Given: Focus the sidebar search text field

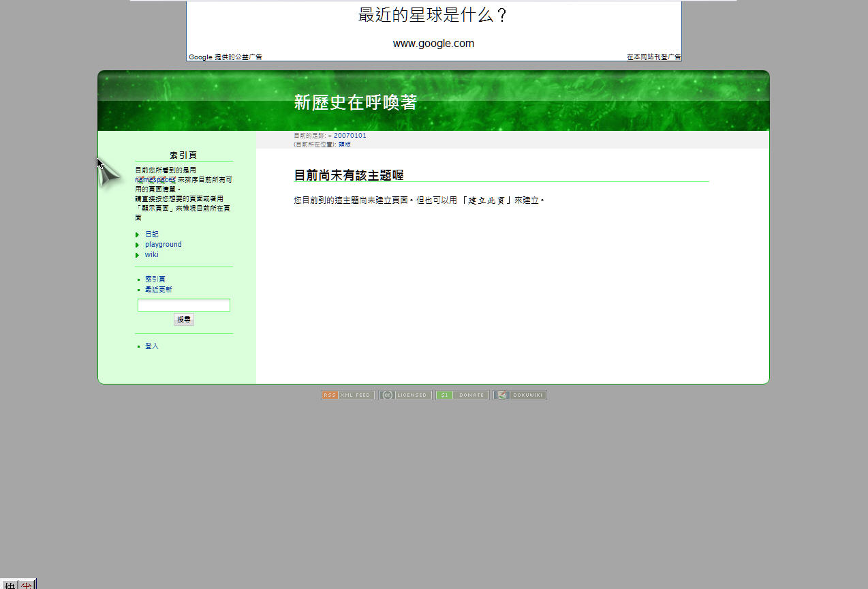Looking at the screenshot, I should (183, 305).
